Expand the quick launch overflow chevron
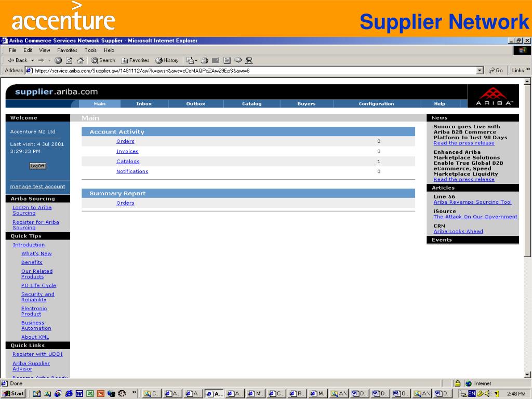The image size is (532, 399). pos(134,393)
